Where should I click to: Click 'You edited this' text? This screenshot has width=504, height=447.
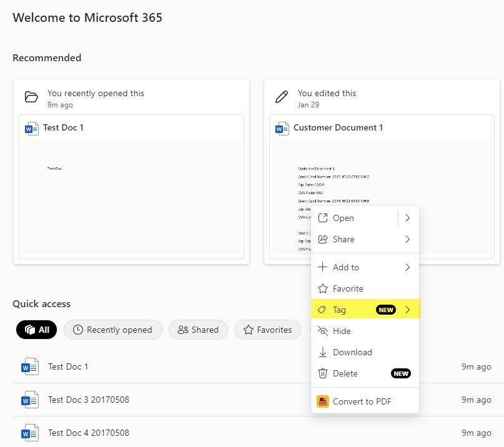(327, 93)
